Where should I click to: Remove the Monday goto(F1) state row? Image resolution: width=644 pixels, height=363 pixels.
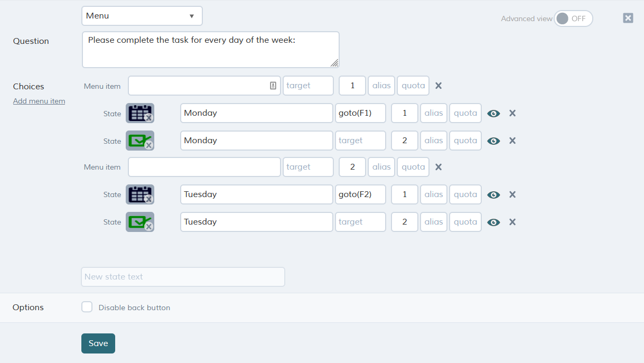click(x=512, y=113)
